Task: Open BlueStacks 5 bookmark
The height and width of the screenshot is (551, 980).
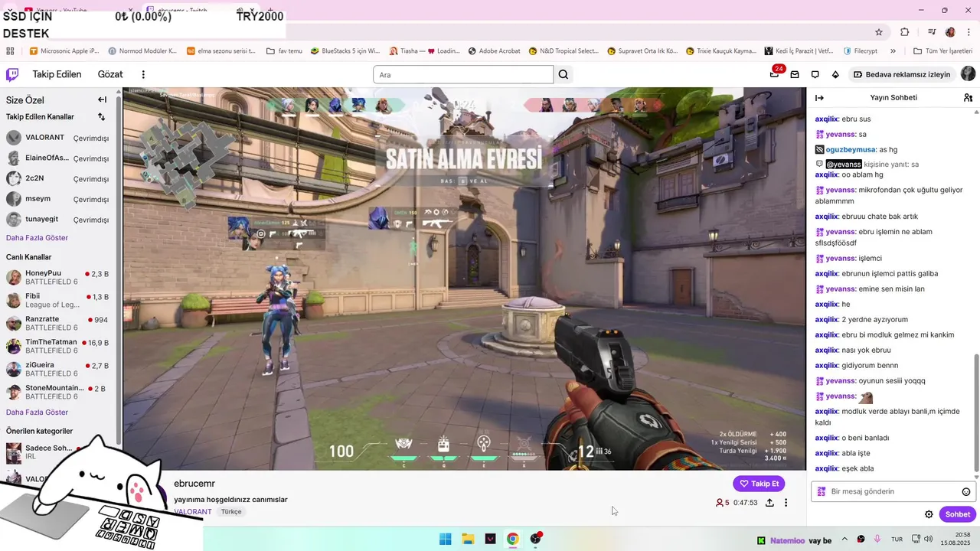Action: (x=345, y=51)
